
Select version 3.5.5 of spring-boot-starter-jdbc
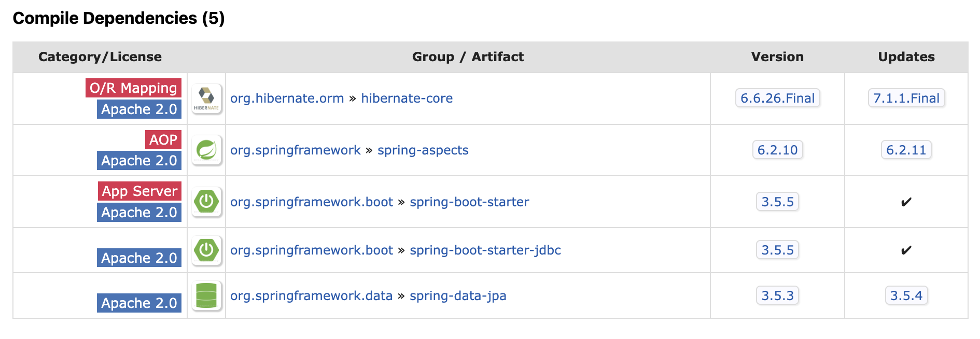tap(777, 250)
